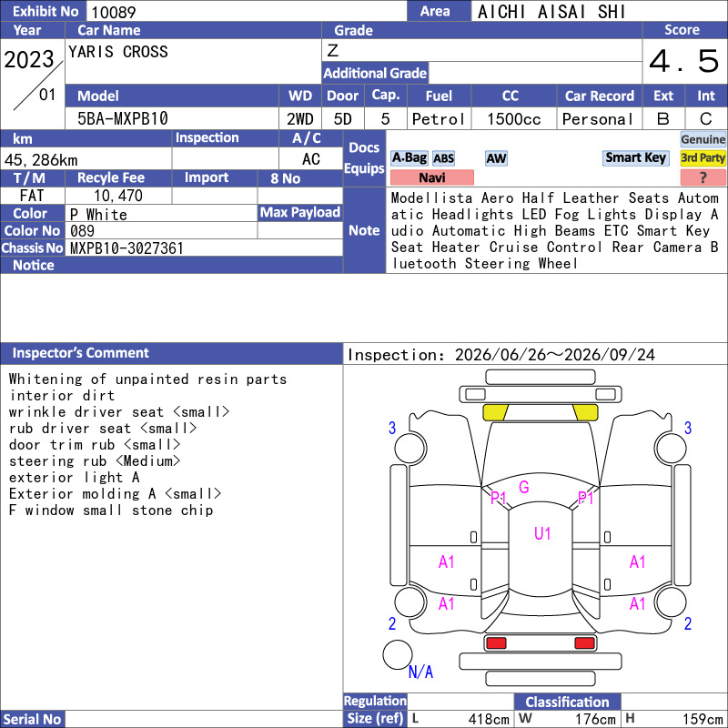Click the Additional Grade label
The height and width of the screenshot is (728, 728).
(x=375, y=73)
